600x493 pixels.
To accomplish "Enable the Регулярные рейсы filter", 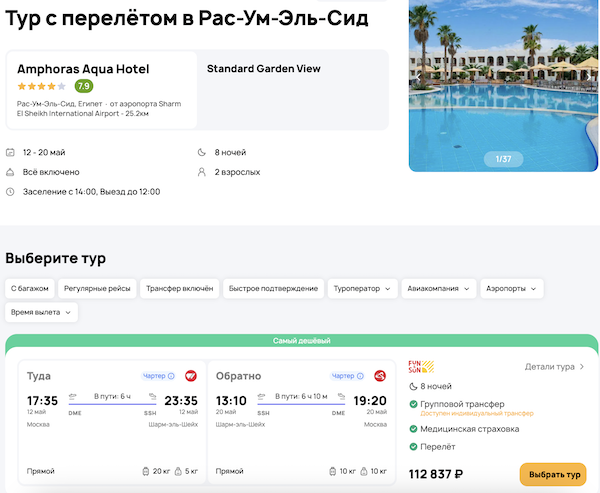I will [98, 288].
